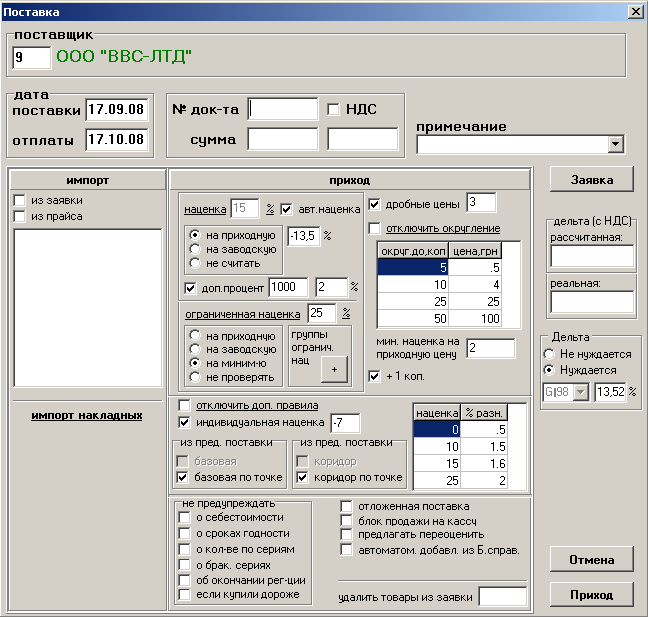Click the first сумма input field
The height and width of the screenshot is (617, 648).
pyautogui.click(x=283, y=139)
